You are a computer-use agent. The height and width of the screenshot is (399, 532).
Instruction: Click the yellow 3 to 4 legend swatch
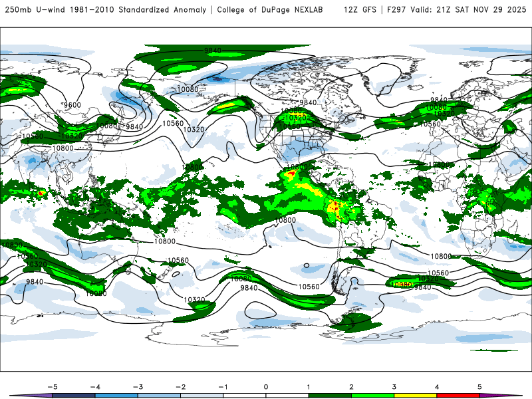(x=415, y=396)
